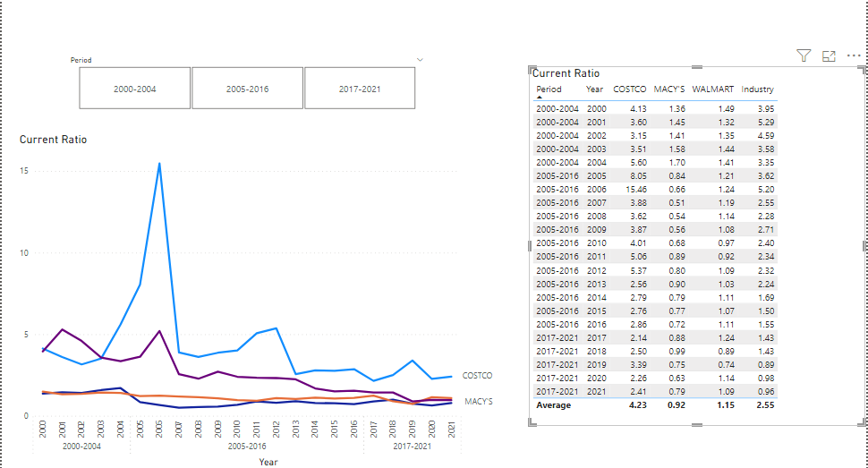Select the 2000-2004 period slicer button
This screenshot has height=468, width=868.
coord(134,88)
